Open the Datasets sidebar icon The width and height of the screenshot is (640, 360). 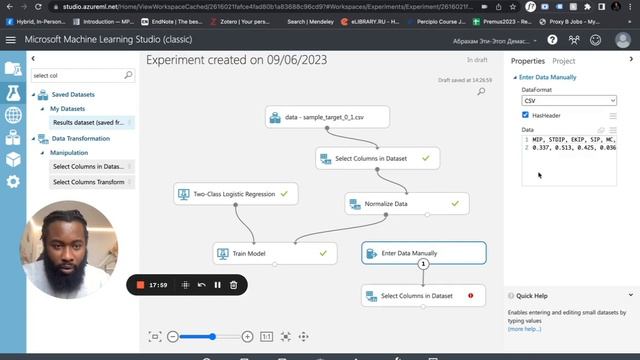pos(13,138)
